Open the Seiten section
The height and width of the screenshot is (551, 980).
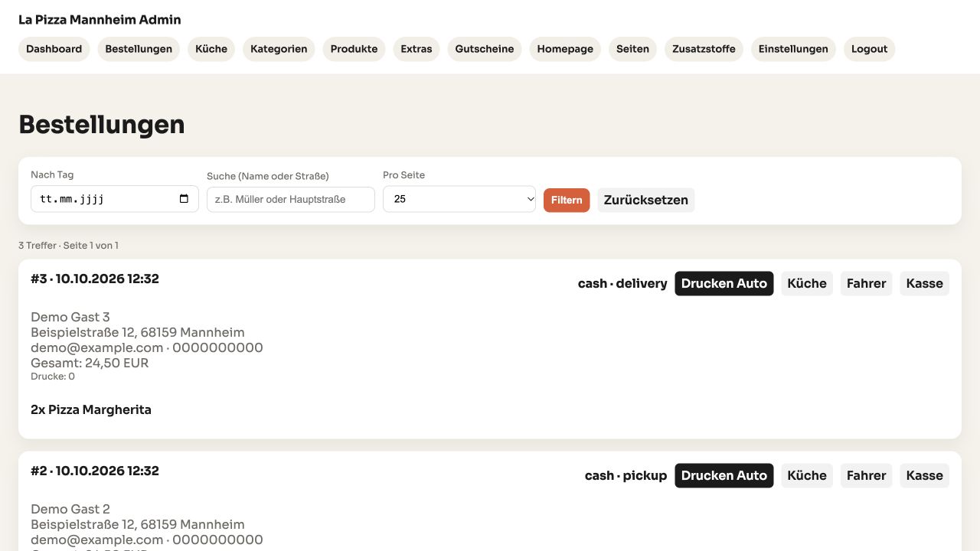632,49
